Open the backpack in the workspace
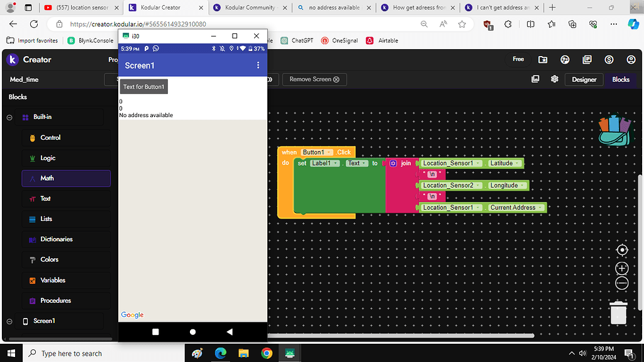This screenshot has height=362, width=644. [614, 131]
